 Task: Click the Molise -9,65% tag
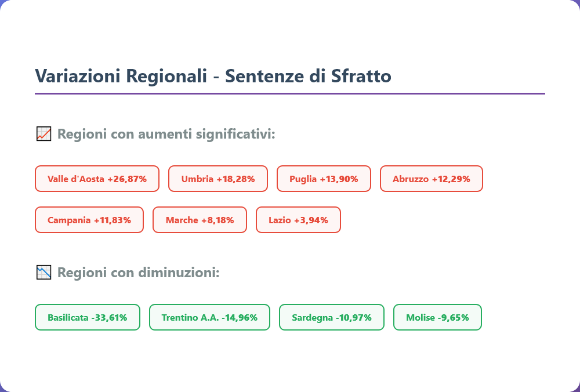click(x=437, y=317)
